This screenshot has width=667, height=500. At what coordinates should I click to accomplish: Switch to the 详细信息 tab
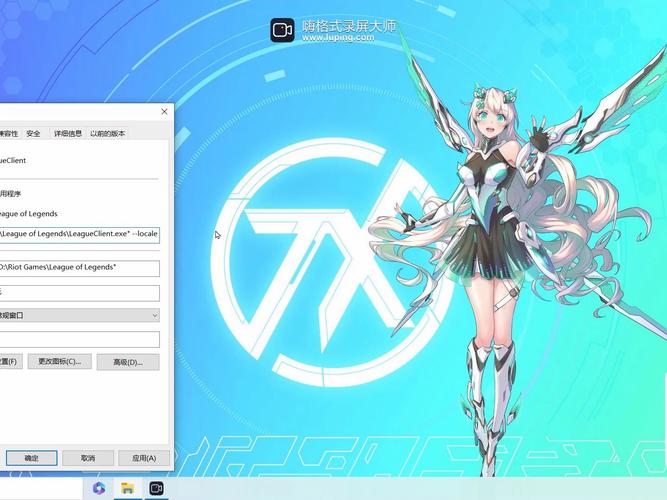tap(68, 134)
